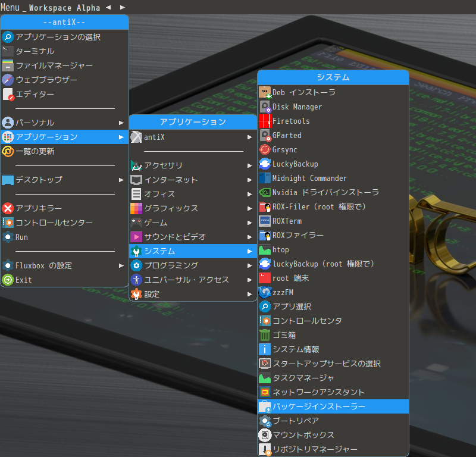Click the ウェブブラウザー compass icon
Image resolution: width=476 pixels, height=457 pixels.
pos(8,80)
